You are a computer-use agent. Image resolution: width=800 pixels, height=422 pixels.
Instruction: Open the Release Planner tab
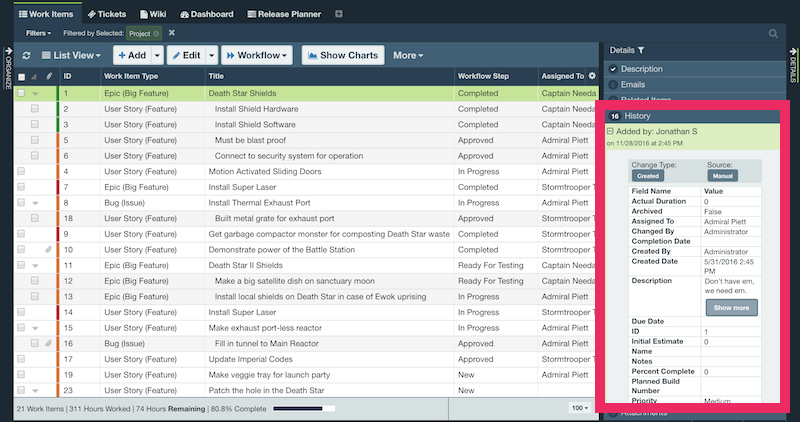[284, 14]
